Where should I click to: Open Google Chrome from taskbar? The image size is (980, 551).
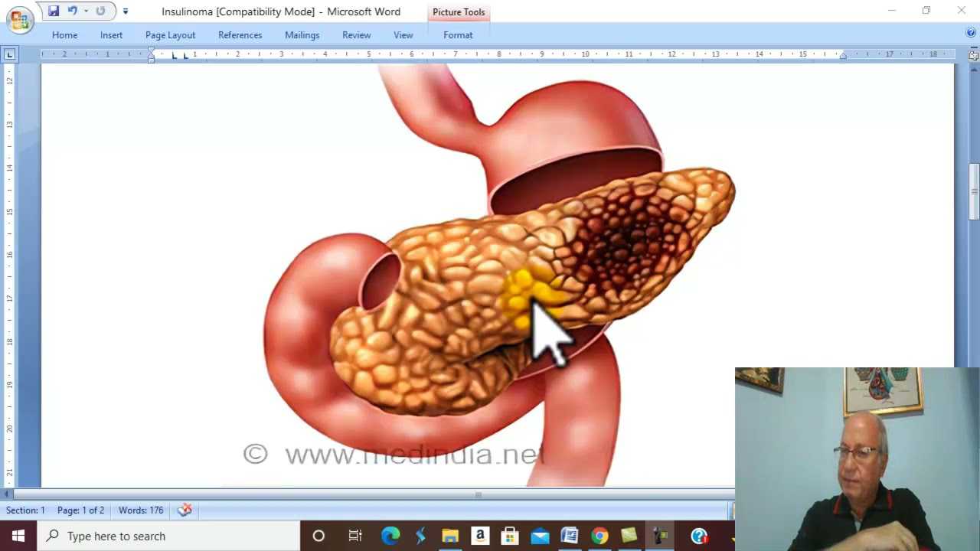pos(599,536)
